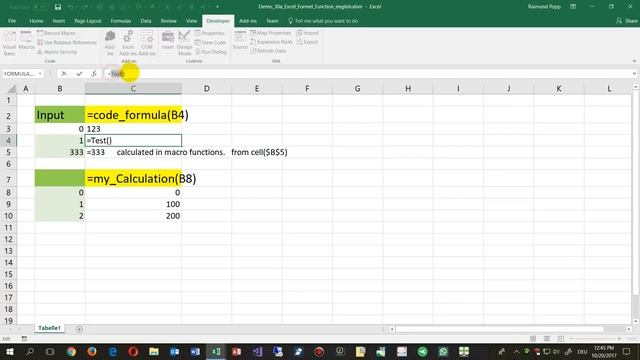Screen dimensions: 640x360
Task: Switch to the Home tab
Action: [x=36, y=21]
